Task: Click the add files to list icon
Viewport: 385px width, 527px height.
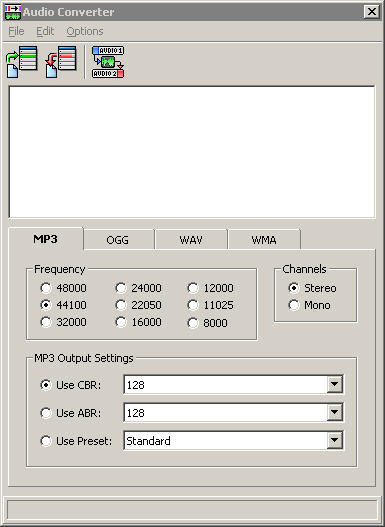Action: (x=22, y=63)
